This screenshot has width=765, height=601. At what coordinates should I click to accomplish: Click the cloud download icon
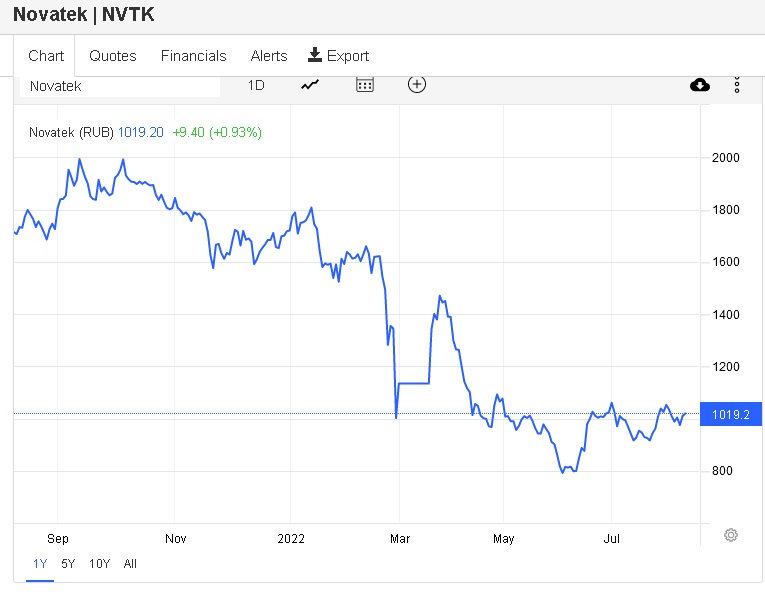[700, 85]
